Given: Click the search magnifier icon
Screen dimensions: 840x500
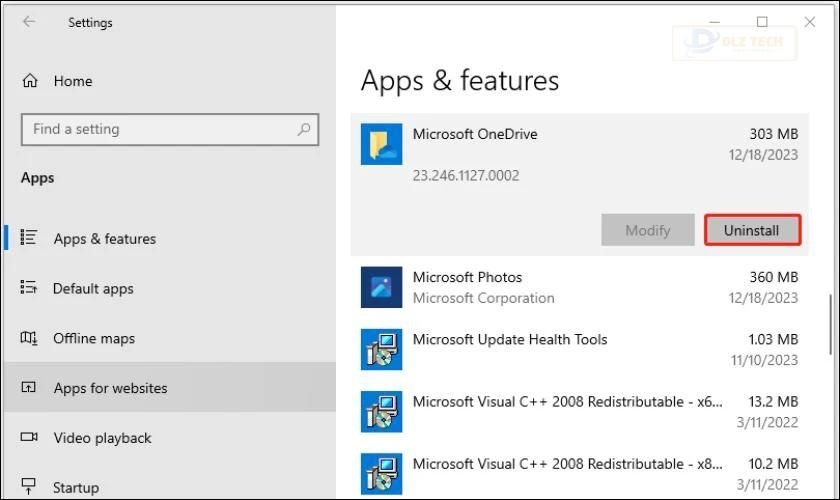Looking at the screenshot, I should (304, 129).
